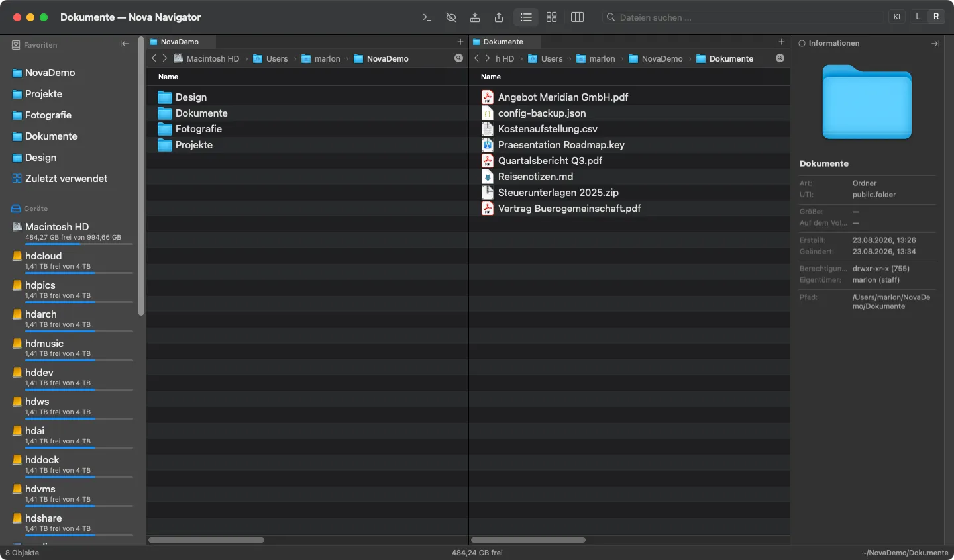The width and height of the screenshot is (954, 560).
Task: Select "Kostenaufstellung.csv" file
Action: tap(629, 129)
